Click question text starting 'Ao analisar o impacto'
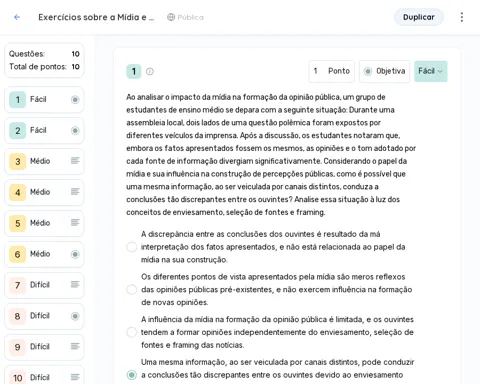This screenshot has width=480, height=384. (271, 155)
